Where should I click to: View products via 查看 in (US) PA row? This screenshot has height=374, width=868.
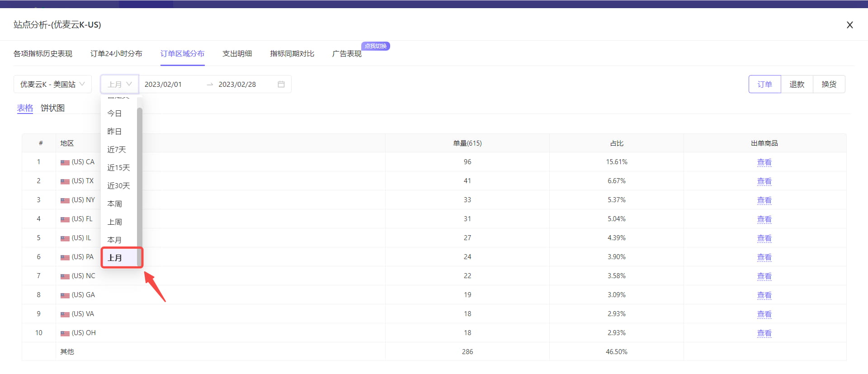(x=764, y=257)
